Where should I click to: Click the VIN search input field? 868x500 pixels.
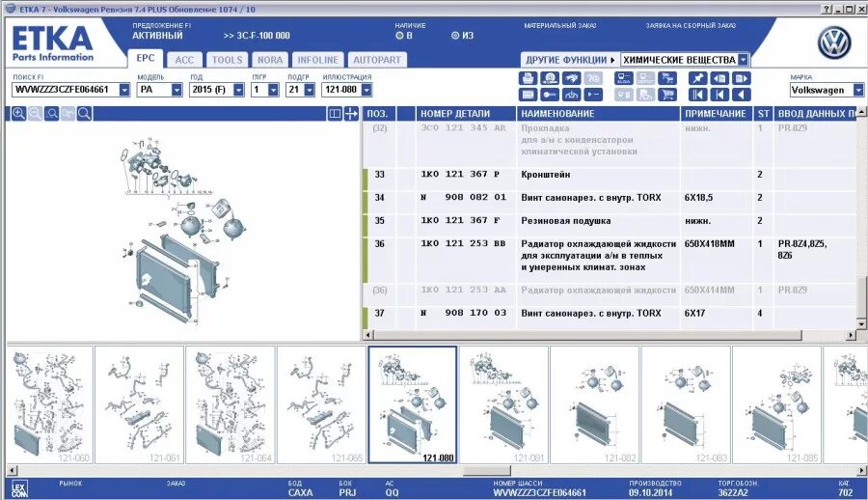click(66, 90)
